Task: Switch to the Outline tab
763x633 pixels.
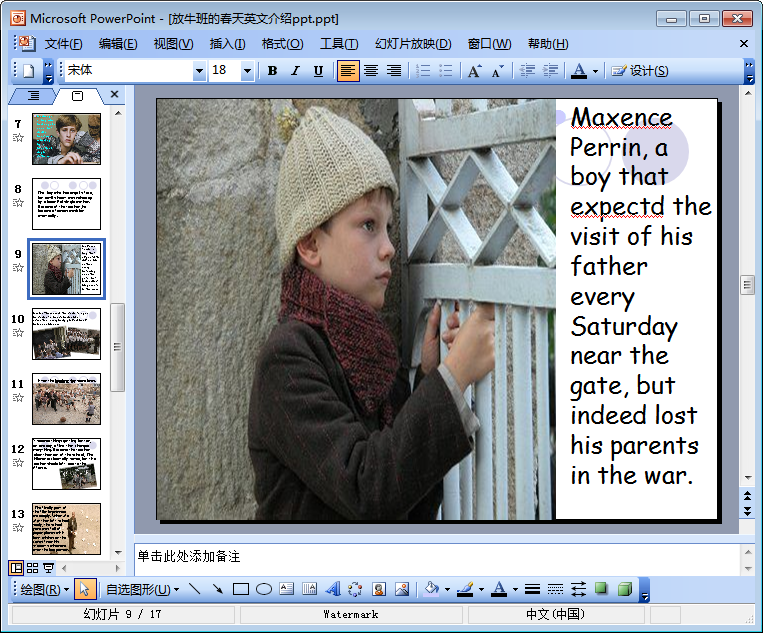Action: pyautogui.click(x=33, y=95)
